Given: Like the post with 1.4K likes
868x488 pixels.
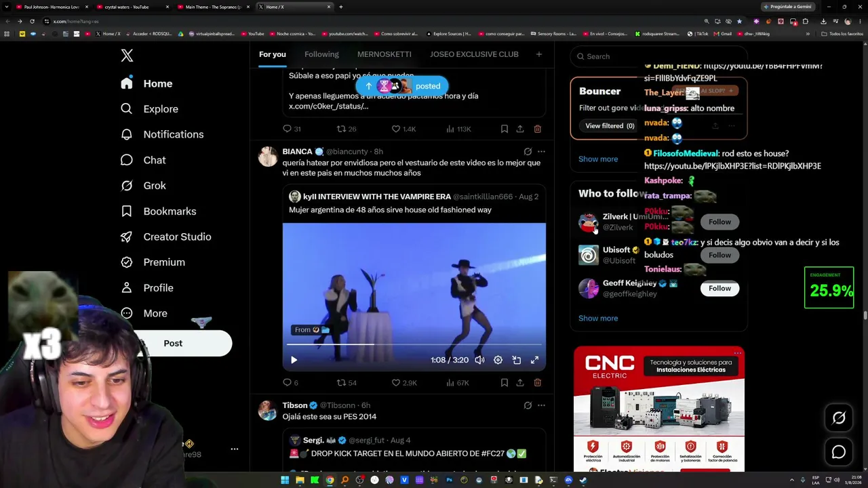Looking at the screenshot, I should coord(403,129).
